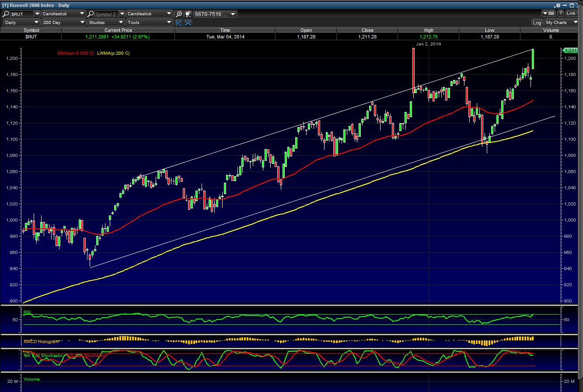The height and width of the screenshot is (392, 583).
Task: Open the first Candlestick chart type dropdown
Action: (x=63, y=14)
